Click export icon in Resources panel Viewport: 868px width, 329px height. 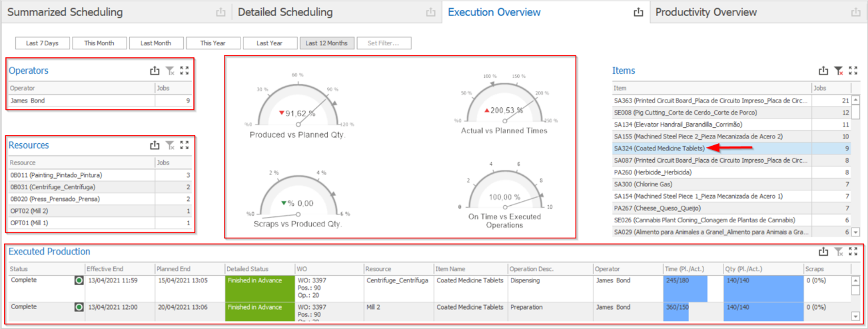click(154, 145)
